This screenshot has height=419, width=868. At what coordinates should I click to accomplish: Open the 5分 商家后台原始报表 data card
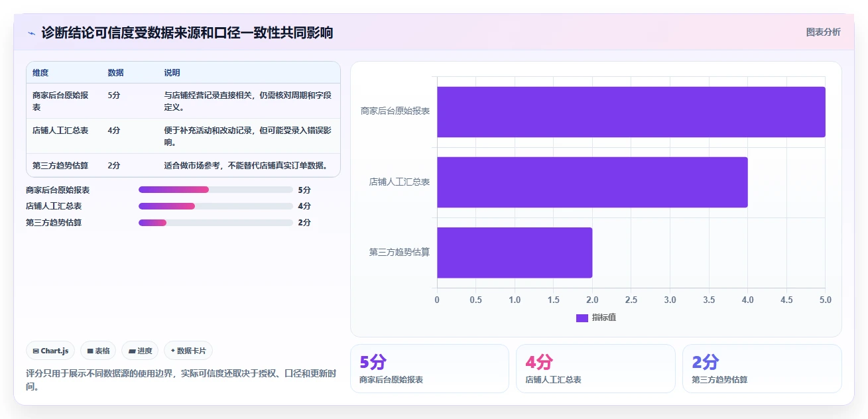pos(430,369)
